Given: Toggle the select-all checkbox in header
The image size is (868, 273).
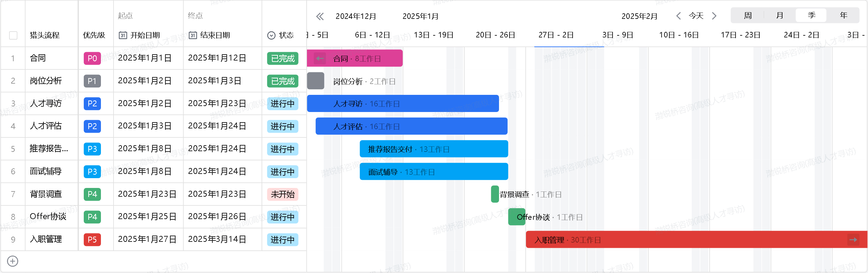Looking at the screenshot, I should (13, 35).
